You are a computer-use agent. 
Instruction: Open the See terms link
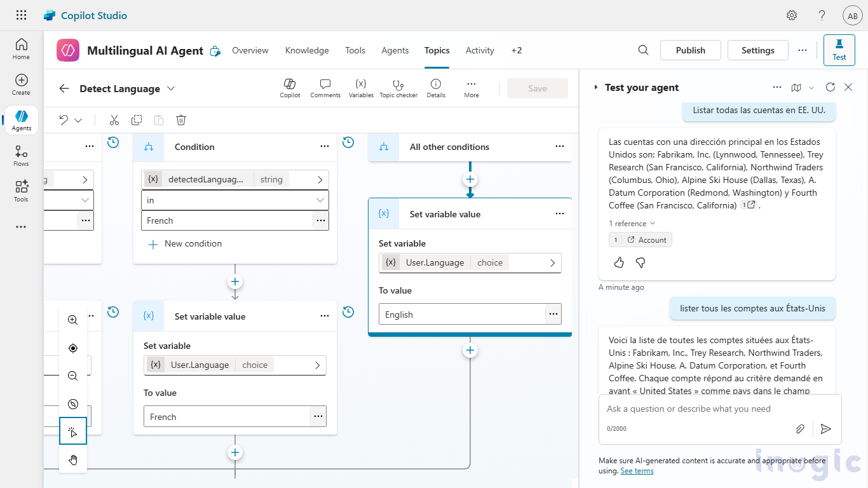point(637,471)
